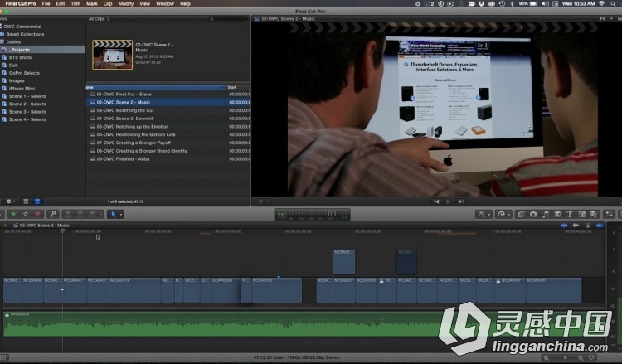Screen dimensions: 622x364
Task: Open the Modify menu
Action: click(126, 3)
